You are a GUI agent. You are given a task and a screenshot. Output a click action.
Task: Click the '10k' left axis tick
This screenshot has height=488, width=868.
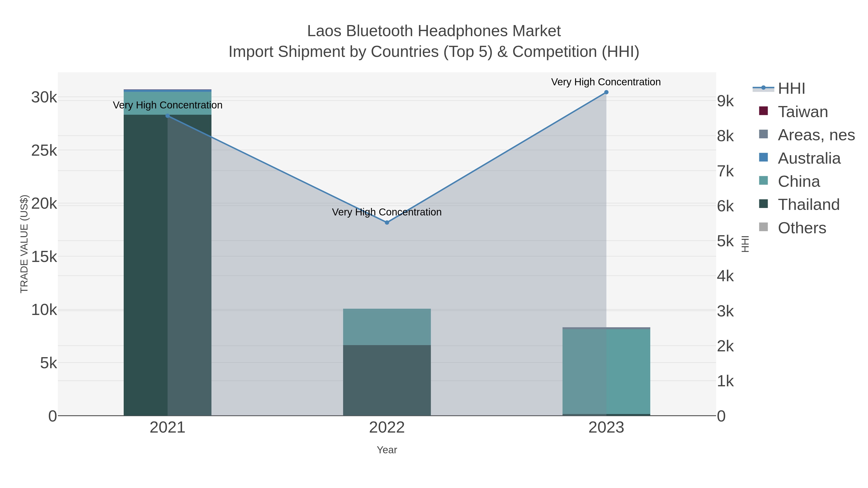(44, 310)
